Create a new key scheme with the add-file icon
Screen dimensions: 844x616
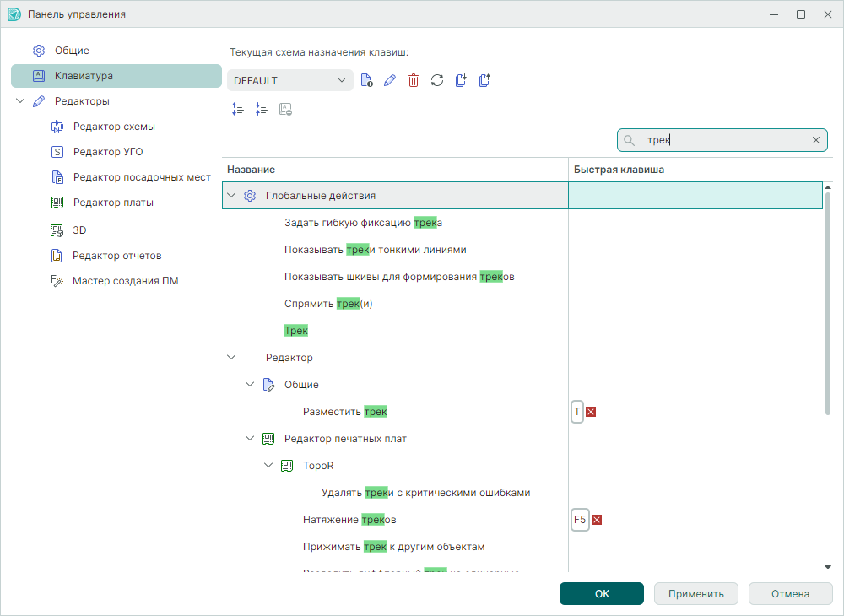(366, 81)
